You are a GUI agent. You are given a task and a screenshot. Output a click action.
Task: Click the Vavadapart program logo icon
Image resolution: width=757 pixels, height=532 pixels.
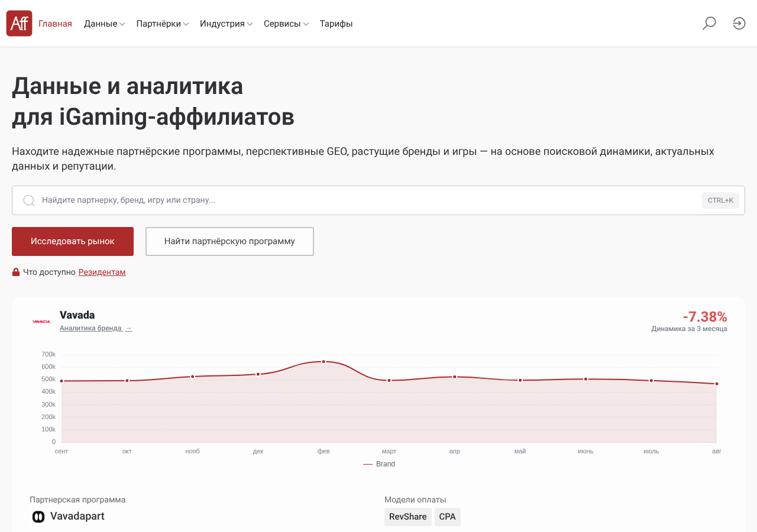coord(38,517)
